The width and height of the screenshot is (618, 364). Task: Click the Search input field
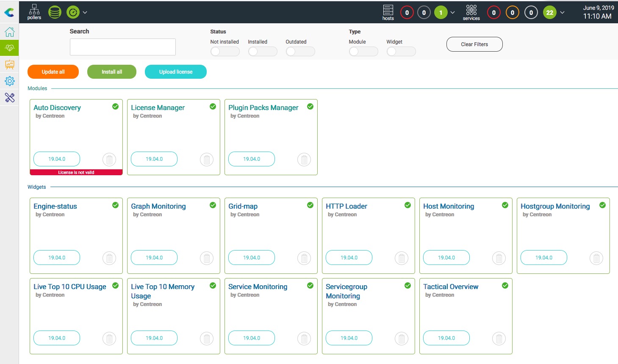pyautogui.click(x=123, y=47)
